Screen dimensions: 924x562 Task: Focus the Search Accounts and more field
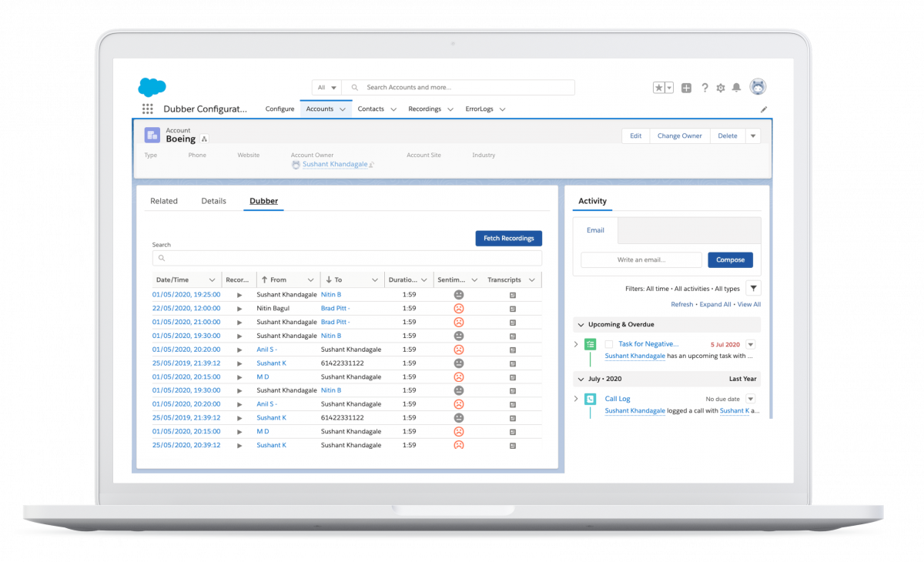[x=458, y=88]
